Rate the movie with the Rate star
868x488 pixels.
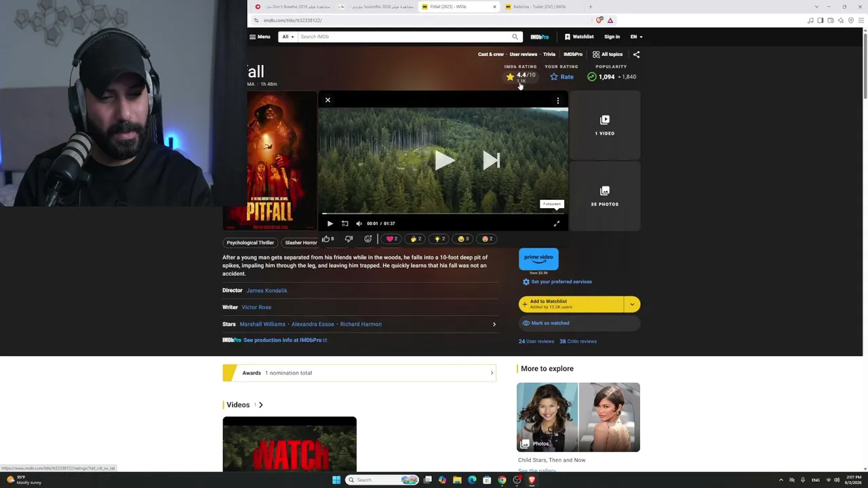coord(561,77)
